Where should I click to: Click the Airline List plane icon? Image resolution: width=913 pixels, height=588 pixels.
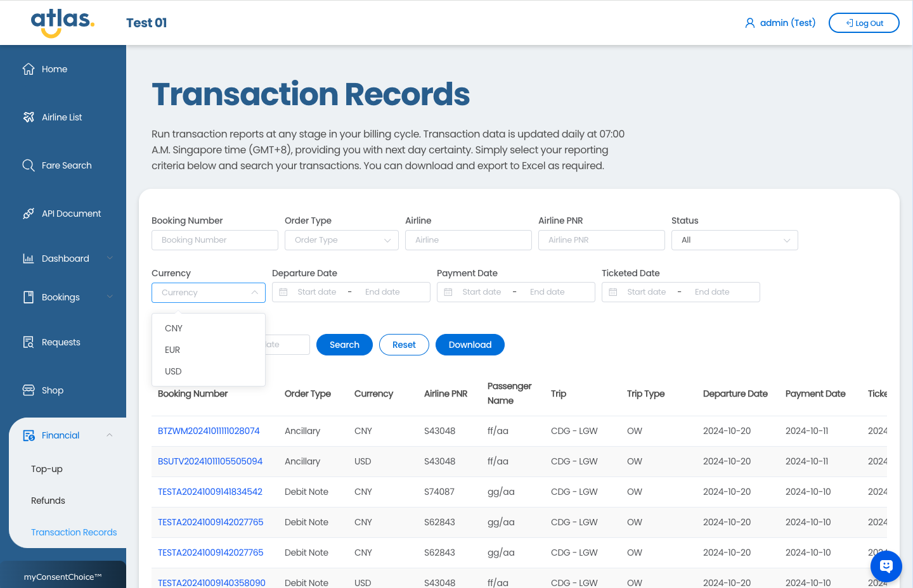(x=29, y=117)
